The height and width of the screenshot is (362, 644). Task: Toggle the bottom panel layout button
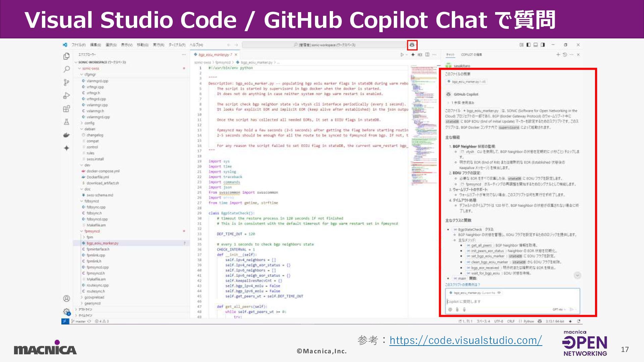[x=536, y=45]
